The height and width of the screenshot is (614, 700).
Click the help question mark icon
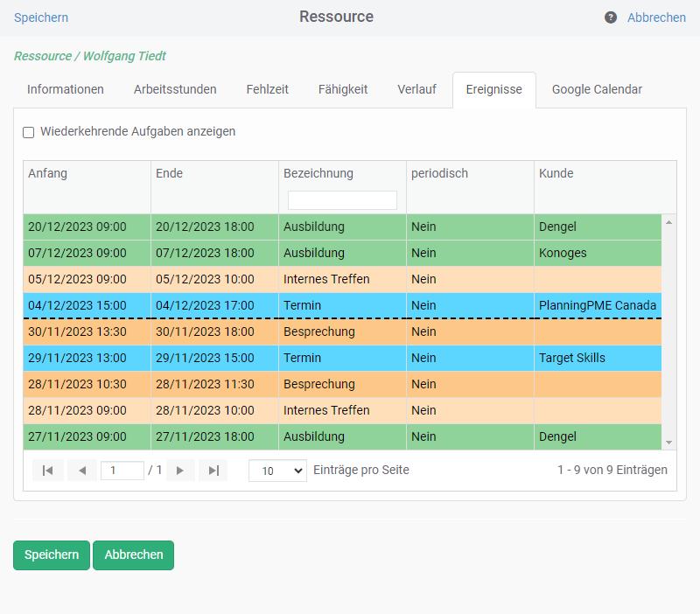coord(611,17)
